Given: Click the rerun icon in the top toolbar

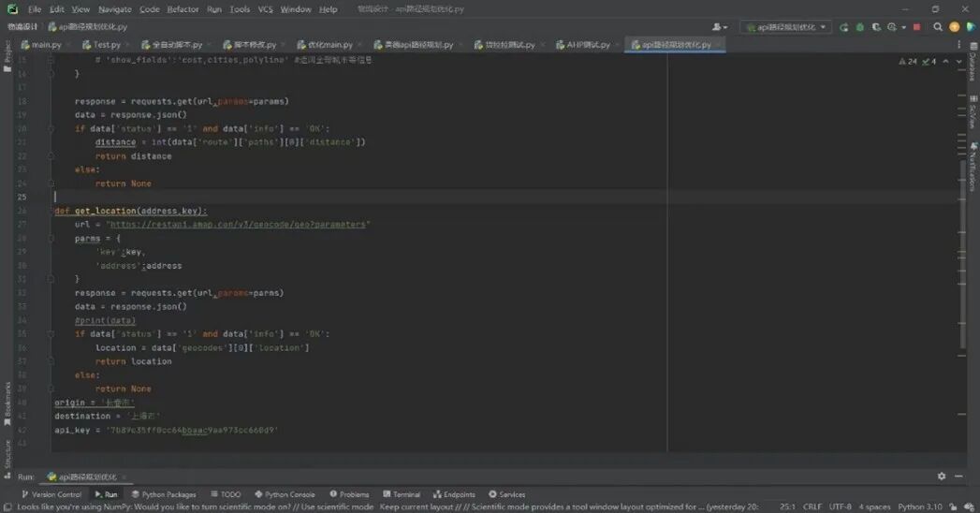Looking at the screenshot, I should coord(843,27).
